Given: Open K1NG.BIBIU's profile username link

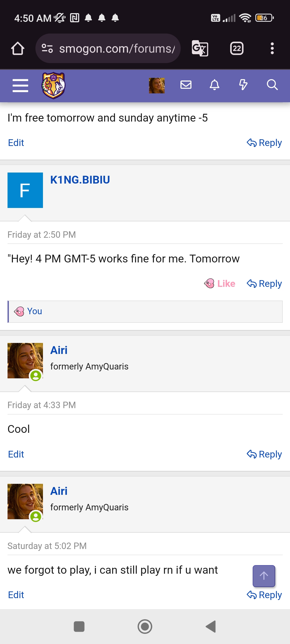Looking at the screenshot, I should click(x=80, y=180).
